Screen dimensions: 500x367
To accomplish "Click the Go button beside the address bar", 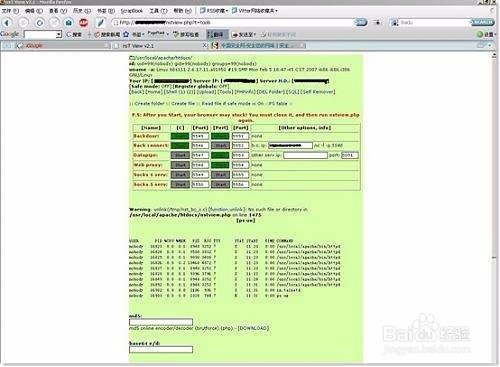I will [x=361, y=22].
